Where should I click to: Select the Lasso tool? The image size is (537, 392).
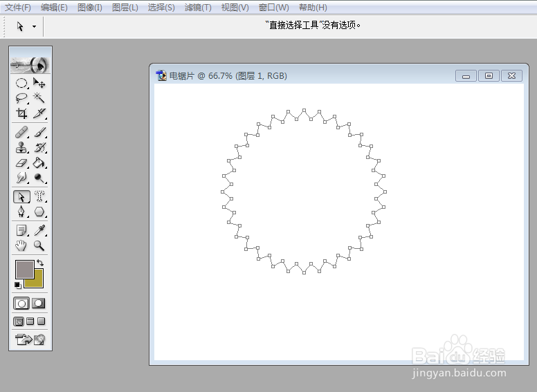(x=21, y=98)
